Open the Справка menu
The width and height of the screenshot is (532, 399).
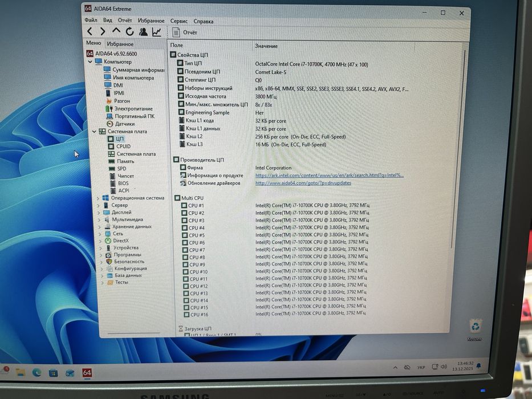pyautogui.click(x=203, y=21)
